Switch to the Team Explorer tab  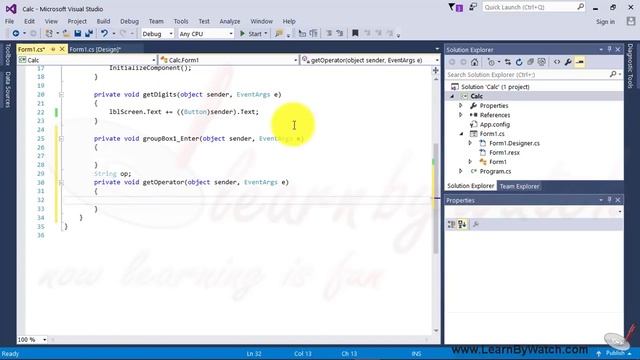(x=520, y=186)
